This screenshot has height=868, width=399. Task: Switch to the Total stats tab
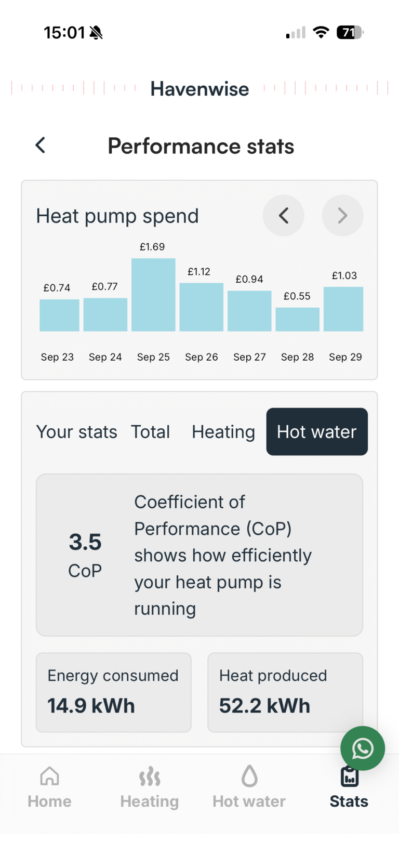pos(150,432)
